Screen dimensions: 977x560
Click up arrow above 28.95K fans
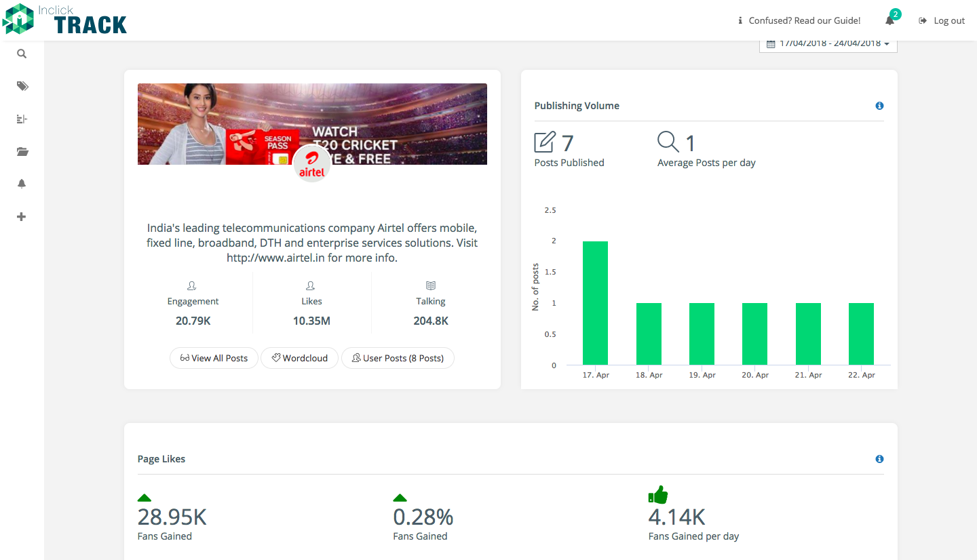pyautogui.click(x=145, y=498)
